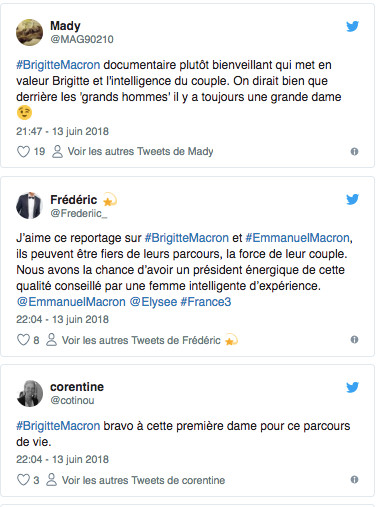The image size is (381, 507).
Task: Open the info icon on corentine's tweet
Action: (x=354, y=480)
